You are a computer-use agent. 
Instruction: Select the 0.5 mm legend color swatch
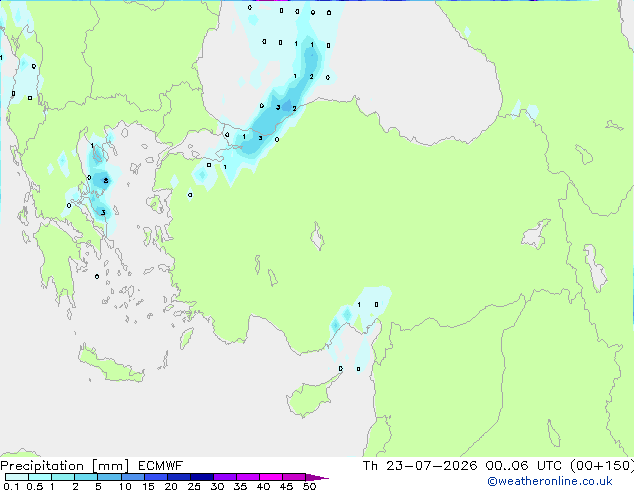point(40,477)
